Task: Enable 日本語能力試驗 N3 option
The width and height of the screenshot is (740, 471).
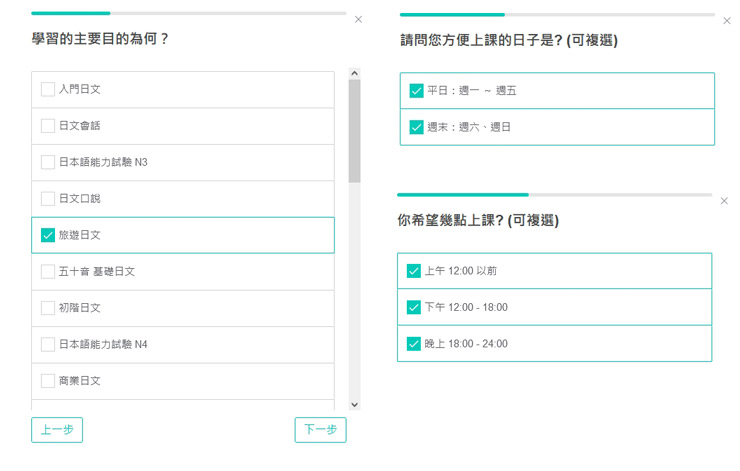Action: tap(48, 162)
